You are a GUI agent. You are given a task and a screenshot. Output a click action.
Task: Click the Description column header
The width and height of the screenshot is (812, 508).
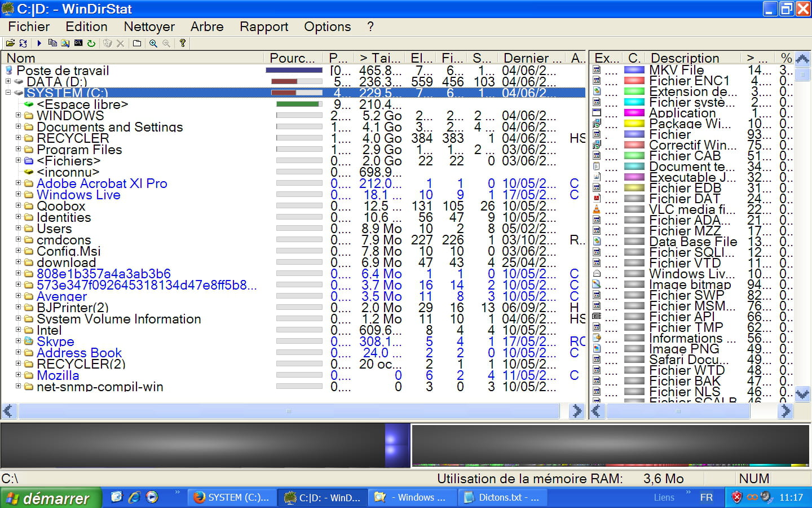pos(693,58)
